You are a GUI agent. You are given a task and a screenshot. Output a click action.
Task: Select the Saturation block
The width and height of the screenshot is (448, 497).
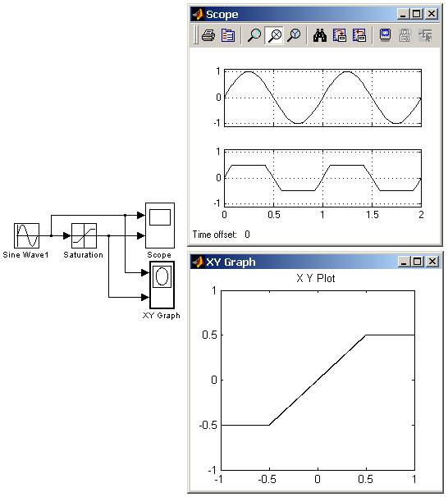coord(84,235)
